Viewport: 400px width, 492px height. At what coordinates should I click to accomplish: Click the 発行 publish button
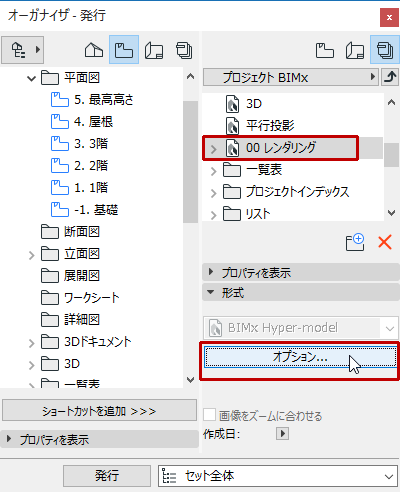click(107, 475)
